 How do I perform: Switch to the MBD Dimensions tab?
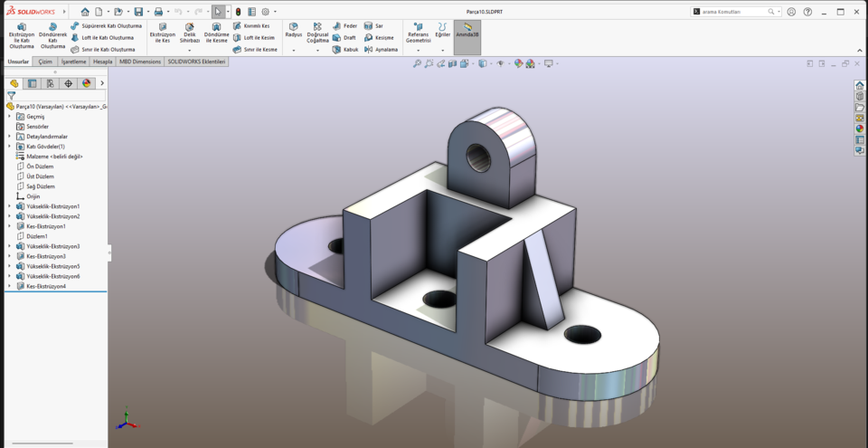140,62
